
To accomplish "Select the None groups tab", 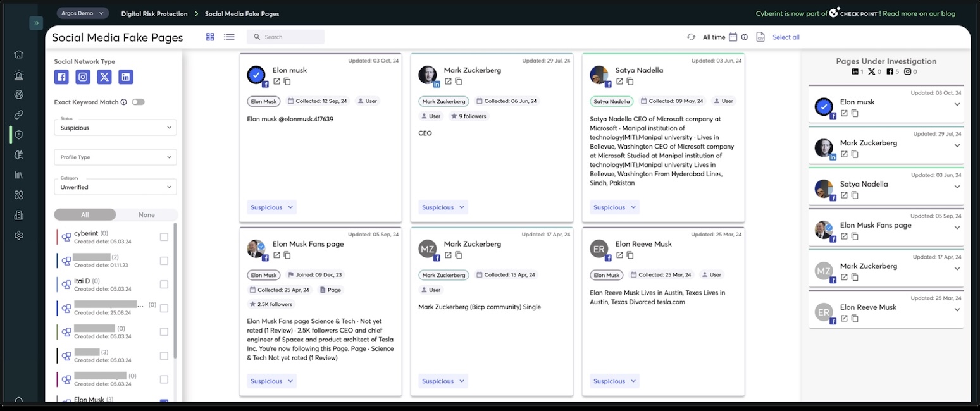I will pyautogui.click(x=147, y=215).
